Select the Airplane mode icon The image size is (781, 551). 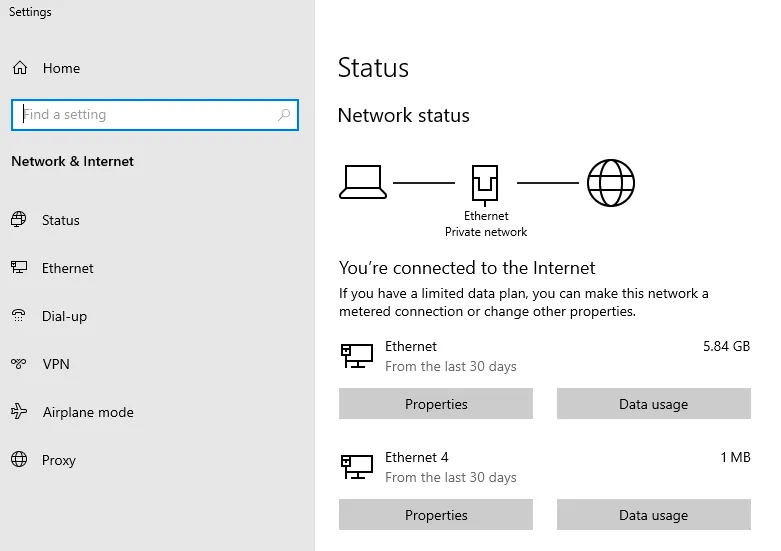(19, 412)
